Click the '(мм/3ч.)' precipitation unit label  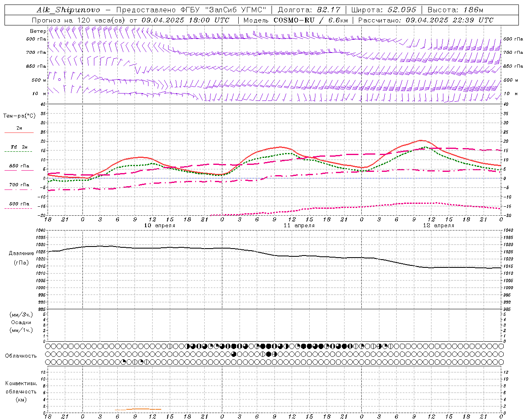[x=21, y=315]
